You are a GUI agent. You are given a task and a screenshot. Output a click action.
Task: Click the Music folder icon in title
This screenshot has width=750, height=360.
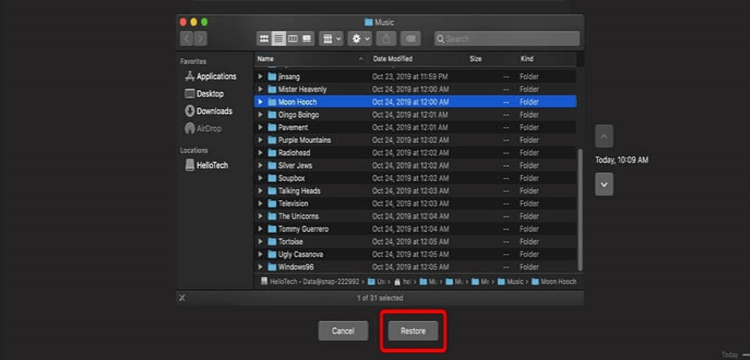(368, 22)
